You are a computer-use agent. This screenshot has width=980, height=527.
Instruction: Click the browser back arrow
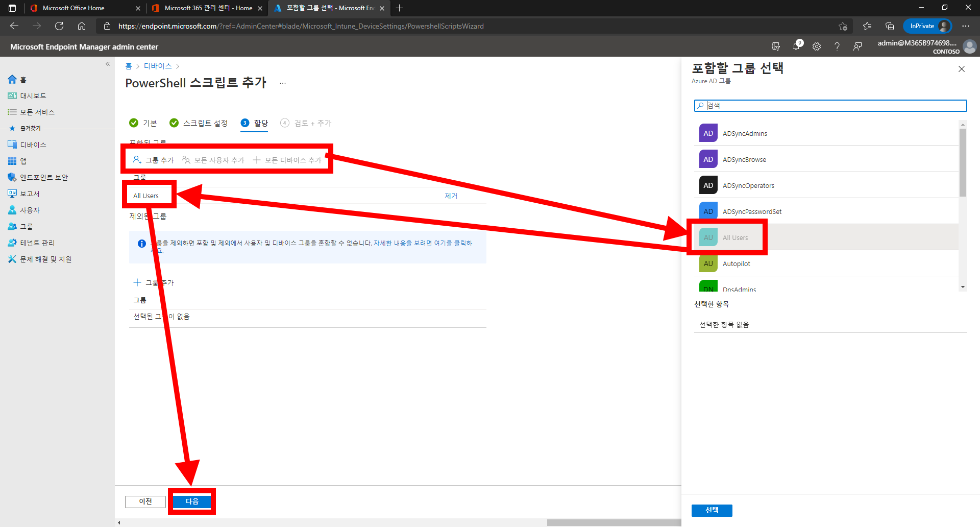(x=14, y=26)
